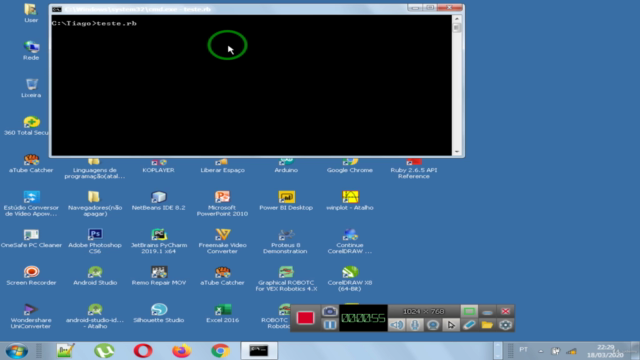Open the PT language indicator
640x360 pixels.
[524, 350]
